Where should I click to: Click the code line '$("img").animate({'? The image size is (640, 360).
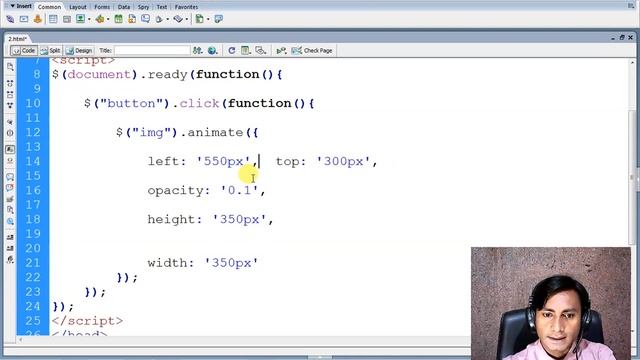click(x=187, y=132)
